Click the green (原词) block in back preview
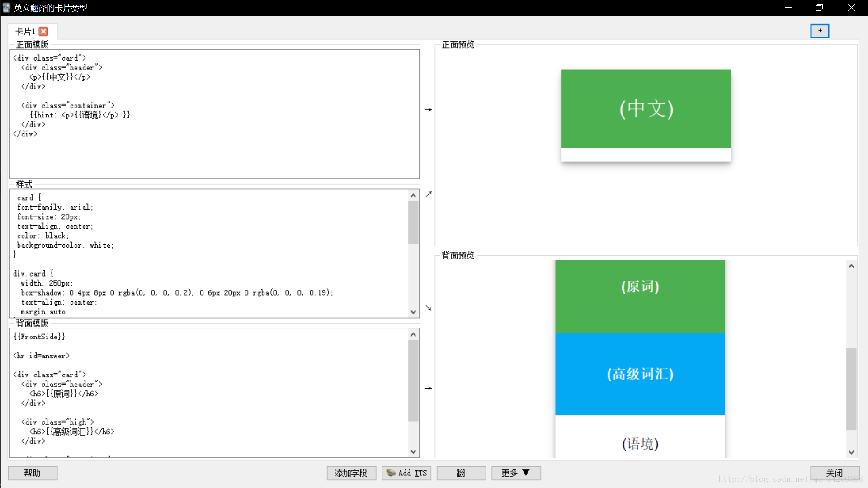 tap(640, 296)
